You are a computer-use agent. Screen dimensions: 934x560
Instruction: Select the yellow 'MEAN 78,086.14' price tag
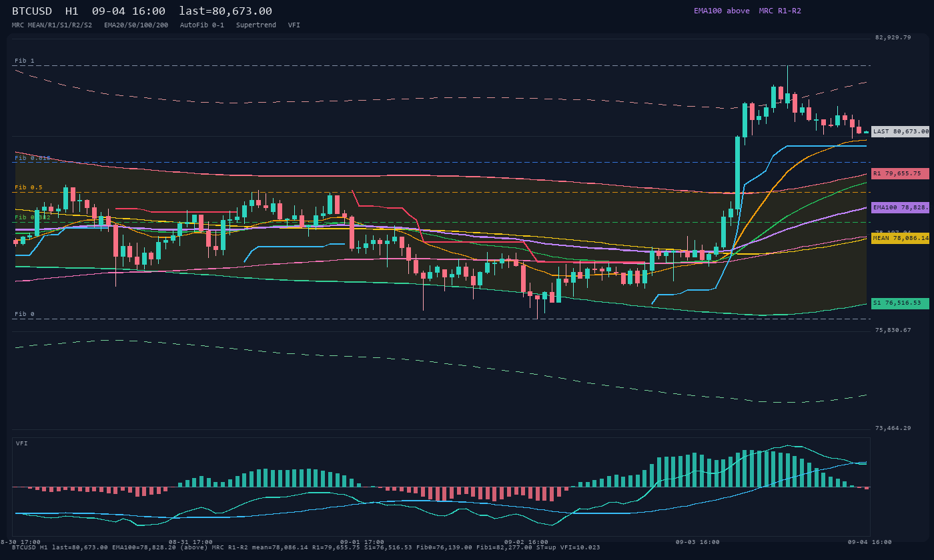point(901,238)
